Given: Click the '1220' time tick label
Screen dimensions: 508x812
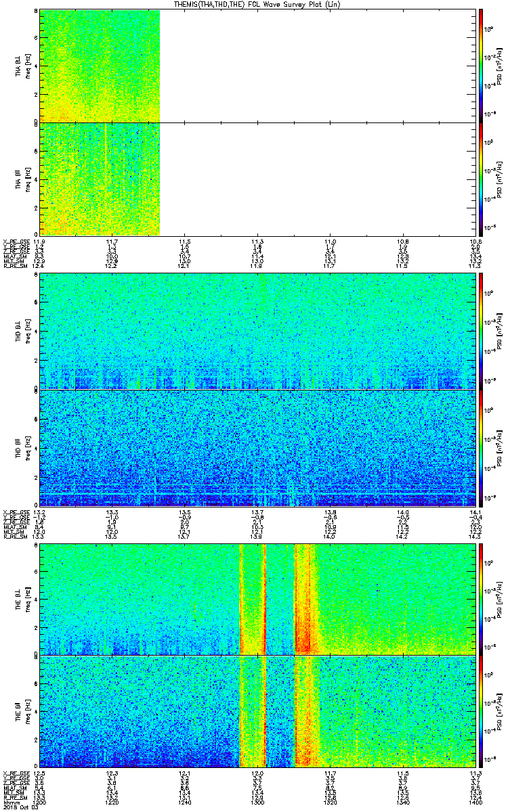Looking at the screenshot, I should click(112, 803).
